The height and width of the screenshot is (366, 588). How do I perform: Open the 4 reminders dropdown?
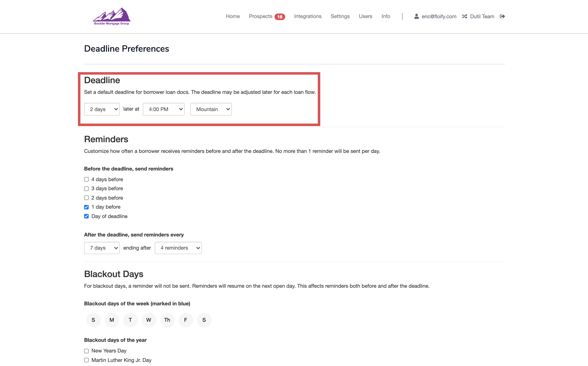pyautogui.click(x=178, y=248)
